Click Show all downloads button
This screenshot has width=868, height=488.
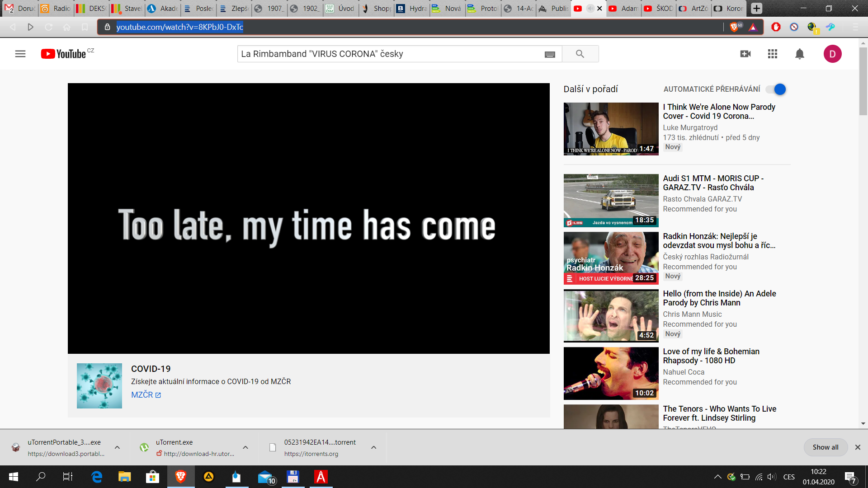(x=826, y=447)
